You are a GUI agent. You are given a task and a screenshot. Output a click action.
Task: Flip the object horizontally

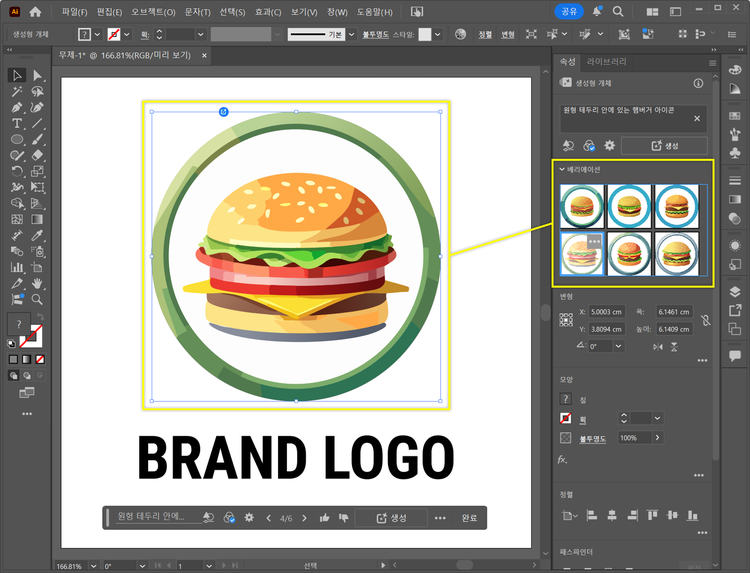[658, 347]
